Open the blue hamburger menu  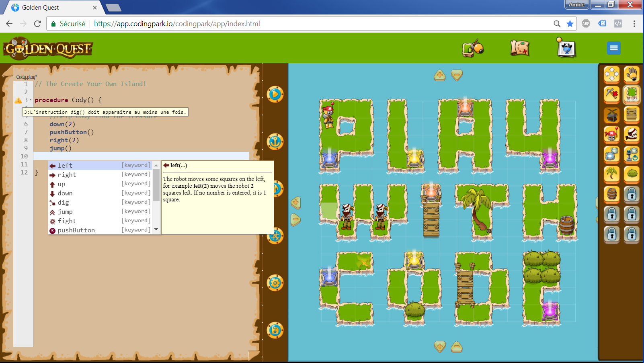[613, 48]
